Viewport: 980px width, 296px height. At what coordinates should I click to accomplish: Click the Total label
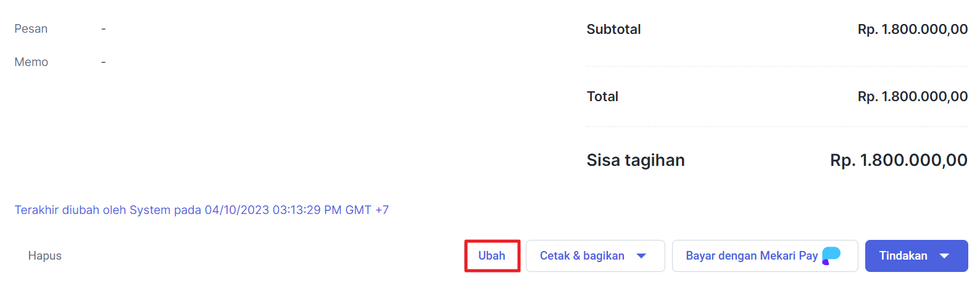pyautogui.click(x=602, y=96)
